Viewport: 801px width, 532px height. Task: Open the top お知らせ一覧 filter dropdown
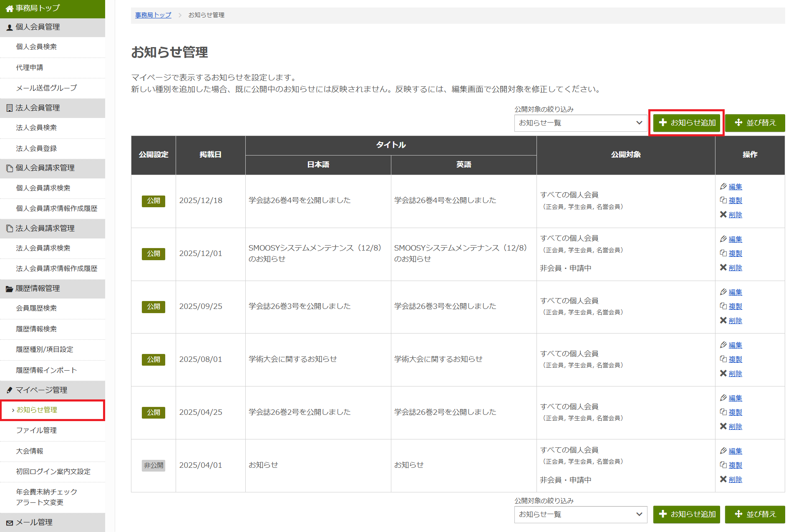(580, 123)
